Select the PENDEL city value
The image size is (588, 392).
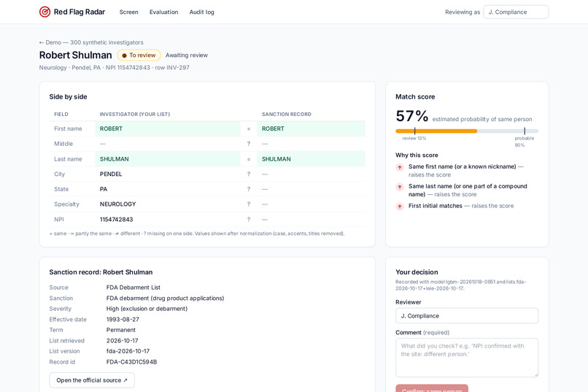[111, 174]
